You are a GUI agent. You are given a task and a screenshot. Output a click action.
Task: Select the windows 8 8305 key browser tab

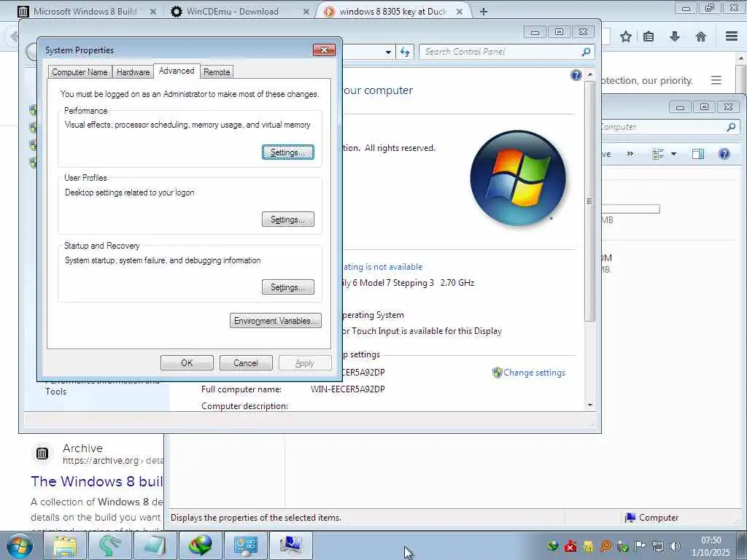(x=392, y=12)
